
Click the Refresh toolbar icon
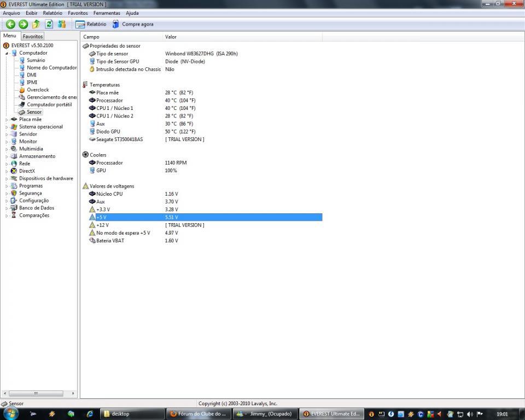(x=49, y=24)
